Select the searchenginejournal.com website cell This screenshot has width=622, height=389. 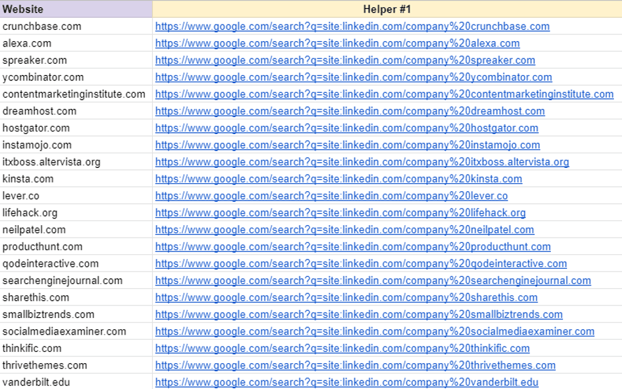76,281
